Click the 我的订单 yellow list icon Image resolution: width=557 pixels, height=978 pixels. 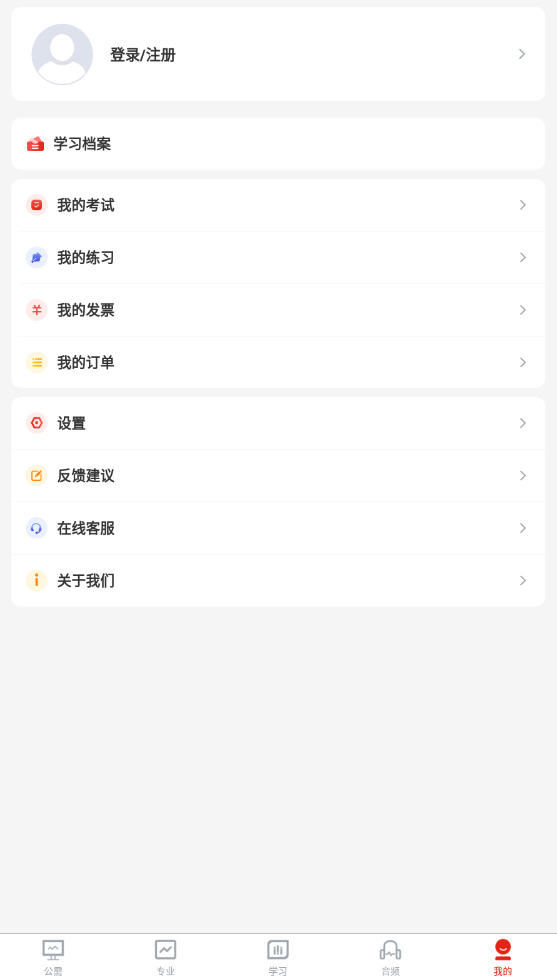(37, 362)
